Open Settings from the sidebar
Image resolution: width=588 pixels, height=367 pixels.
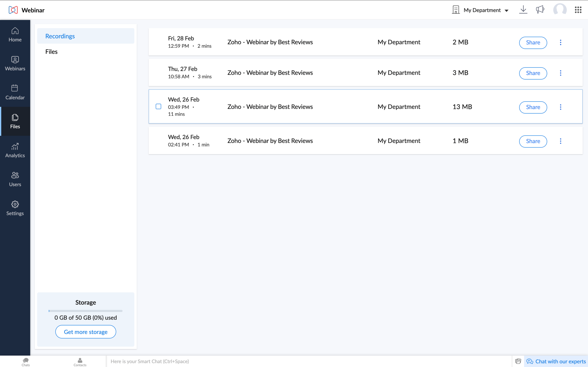click(15, 208)
